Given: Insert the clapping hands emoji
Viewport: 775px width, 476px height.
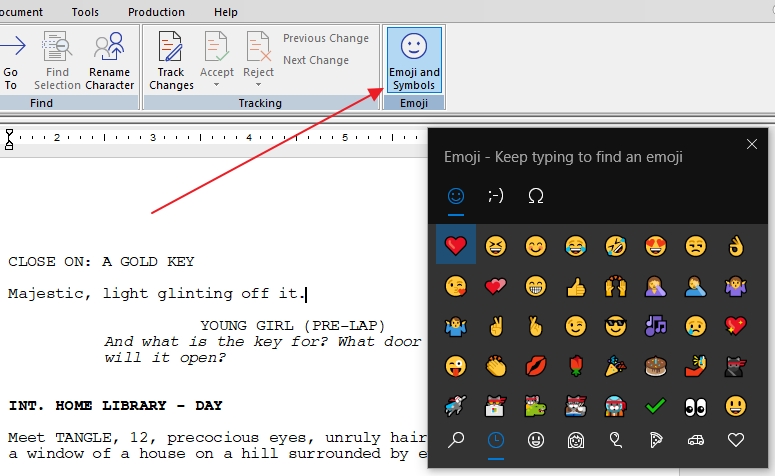Looking at the screenshot, I should (x=496, y=366).
